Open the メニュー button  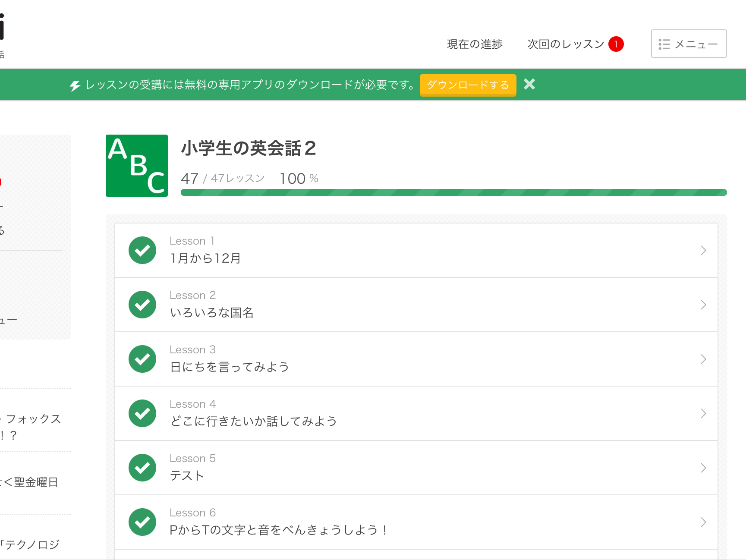[689, 44]
